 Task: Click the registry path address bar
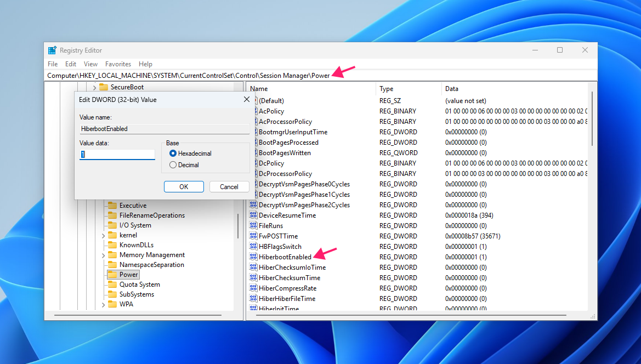point(320,76)
